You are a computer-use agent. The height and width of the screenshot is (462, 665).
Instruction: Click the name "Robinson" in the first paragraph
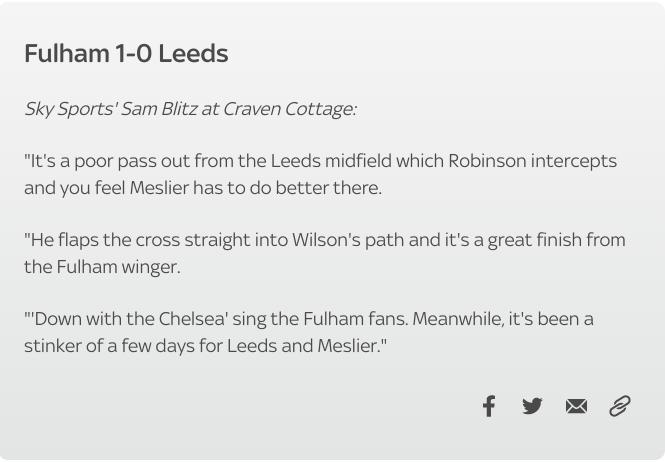pyautogui.click(x=487, y=161)
